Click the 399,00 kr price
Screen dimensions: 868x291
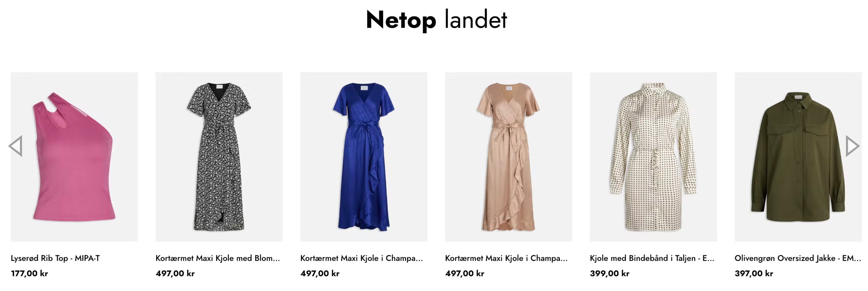click(x=610, y=273)
